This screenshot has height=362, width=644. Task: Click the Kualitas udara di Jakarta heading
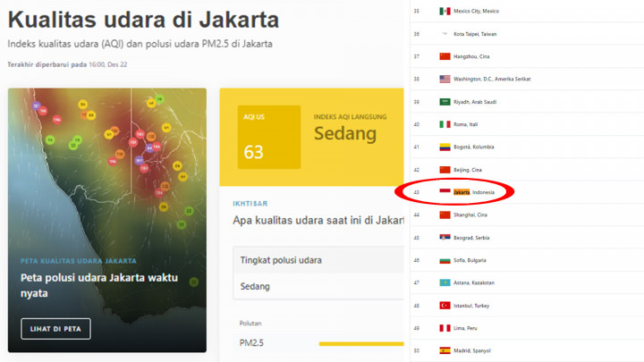pos(143,20)
